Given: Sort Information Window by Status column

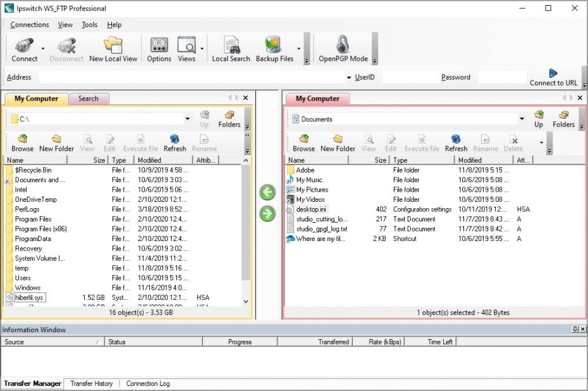Looking at the screenshot, I should point(154,342).
